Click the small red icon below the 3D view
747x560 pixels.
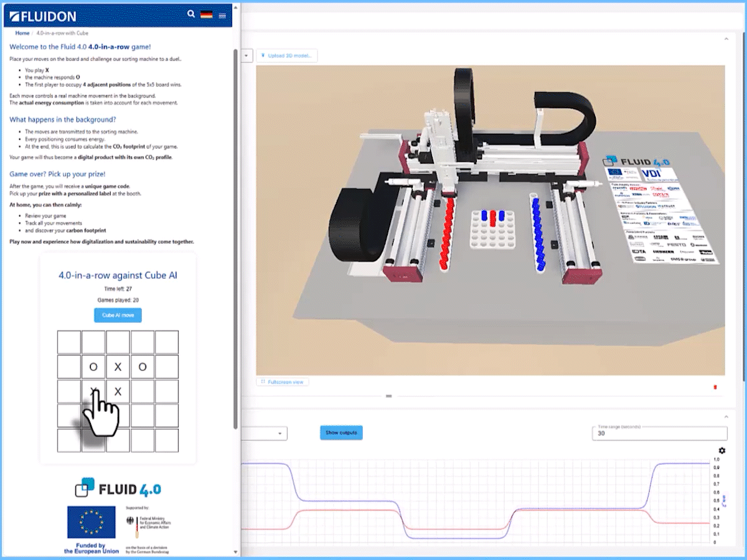tap(715, 388)
